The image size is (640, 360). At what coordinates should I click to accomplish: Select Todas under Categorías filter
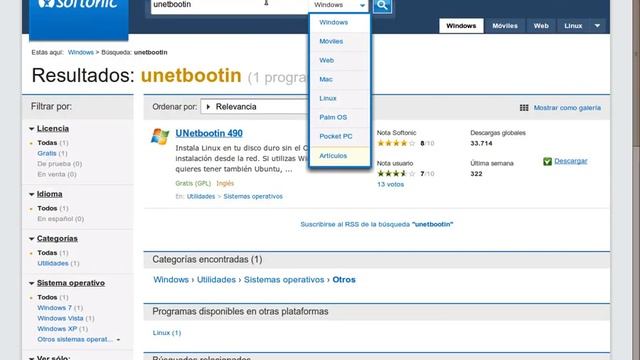pyautogui.click(x=53, y=253)
